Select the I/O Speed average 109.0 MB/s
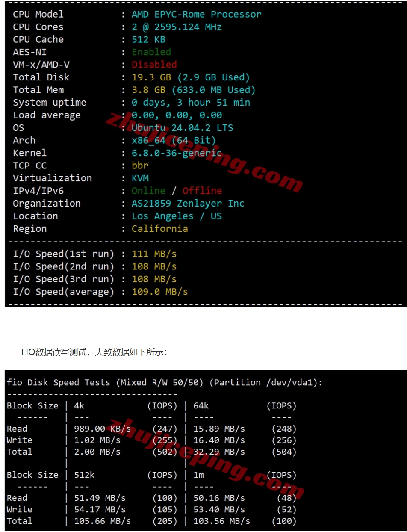 (159, 292)
